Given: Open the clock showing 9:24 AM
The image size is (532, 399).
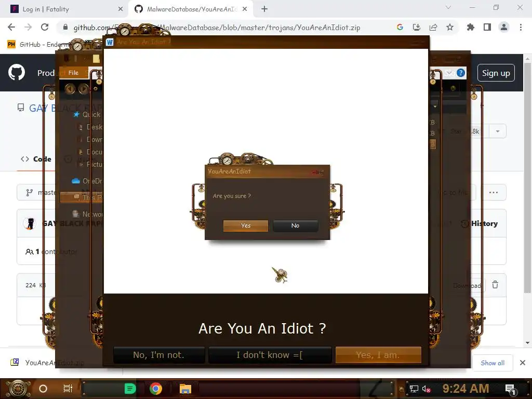Looking at the screenshot, I should [465, 389].
